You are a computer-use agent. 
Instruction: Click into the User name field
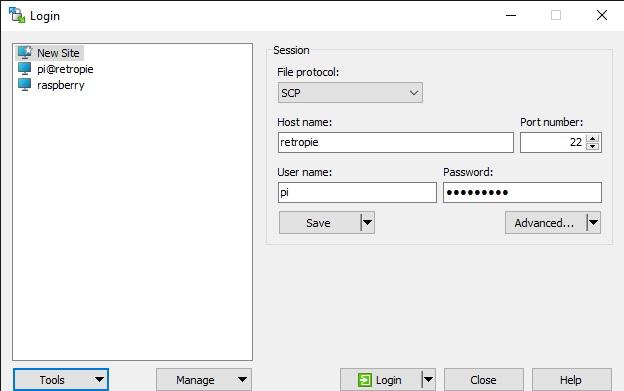[357, 193]
